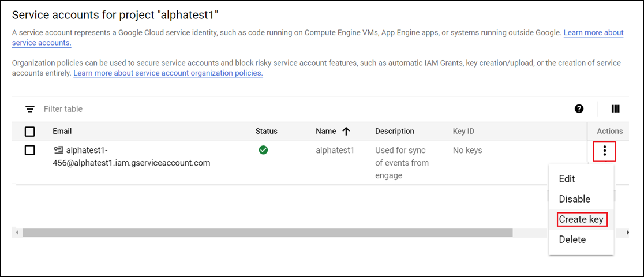The image size is (644, 277).
Task: Check the alphatest1 service account row checkbox
Action: (x=30, y=151)
